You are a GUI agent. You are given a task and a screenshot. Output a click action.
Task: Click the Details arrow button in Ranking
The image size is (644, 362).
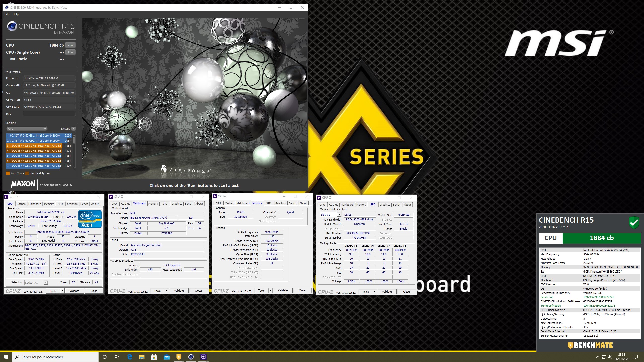74,129
